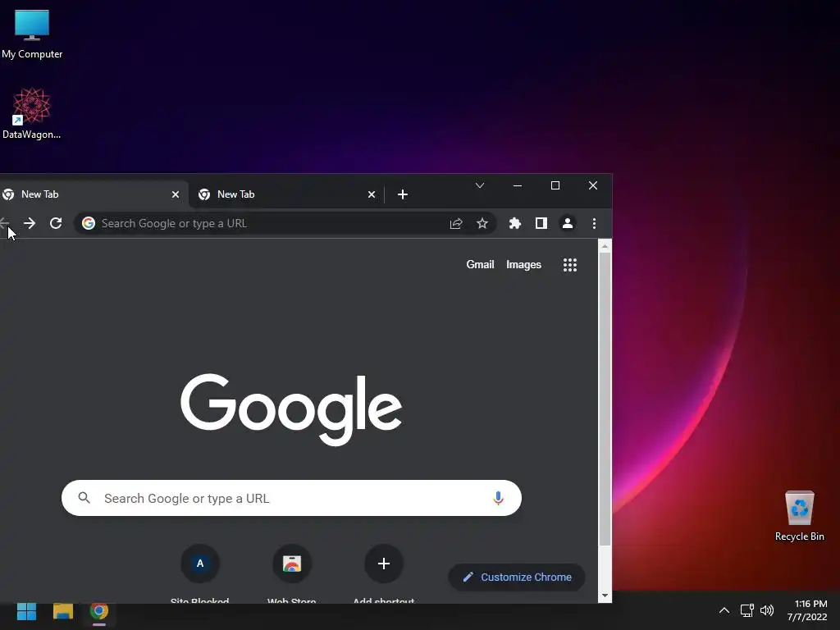Add a new shortcut tile
840x630 pixels.
384,573
